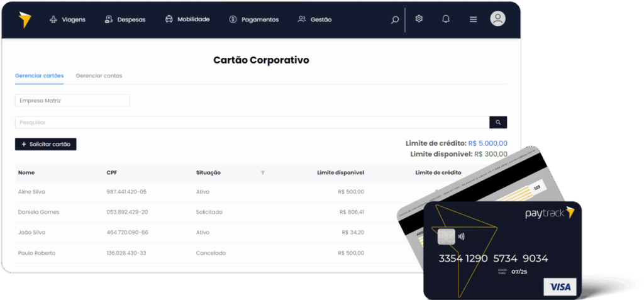644x300 pixels.
Task: Open the hamburger menu icon
Action: [473, 19]
